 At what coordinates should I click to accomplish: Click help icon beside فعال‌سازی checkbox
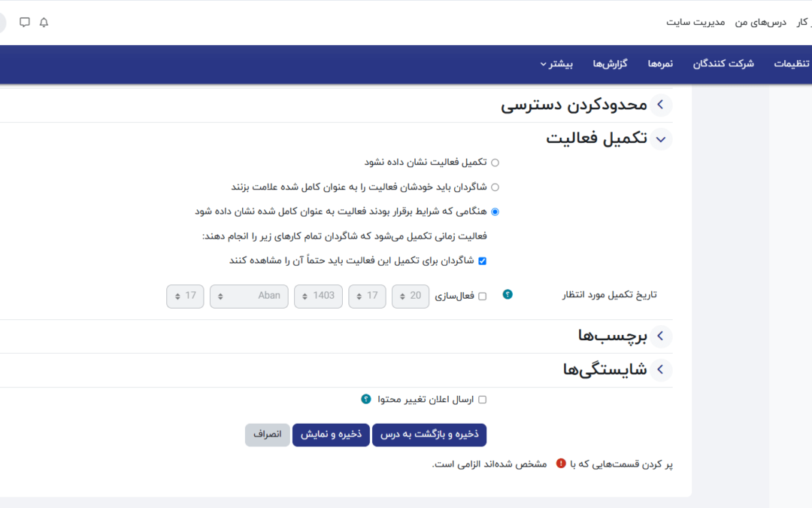click(x=507, y=294)
